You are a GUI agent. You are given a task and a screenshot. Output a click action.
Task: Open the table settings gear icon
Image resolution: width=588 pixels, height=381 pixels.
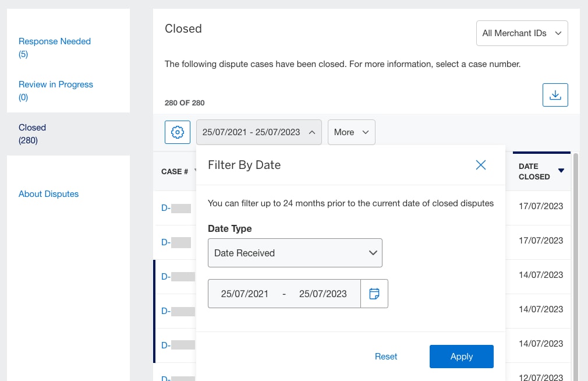[177, 132]
